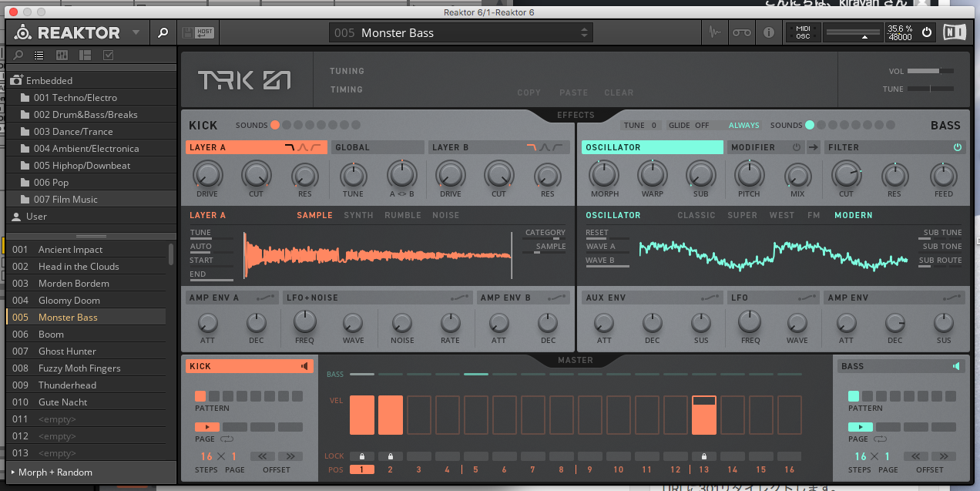This screenshot has width=980, height=491.
Task: Click the CLEAR button
Action: [619, 92]
